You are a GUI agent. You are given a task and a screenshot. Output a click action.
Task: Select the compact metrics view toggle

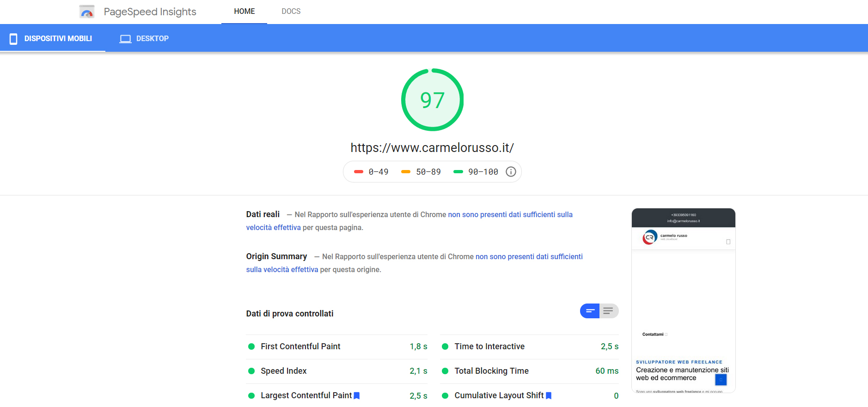pyautogui.click(x=590, y=311)
